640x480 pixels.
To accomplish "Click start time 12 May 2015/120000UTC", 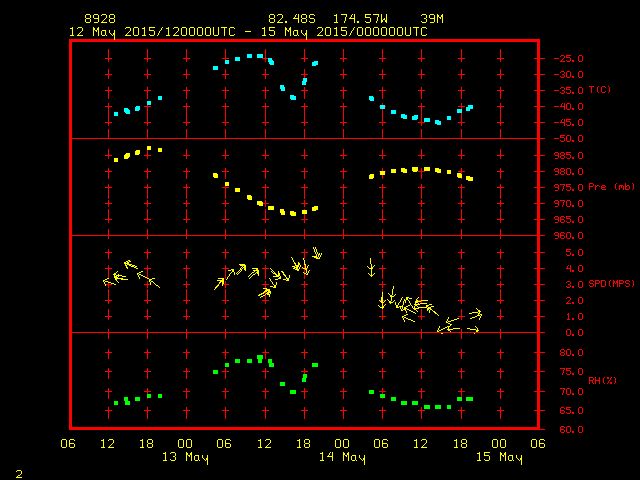I will coord(152,32).
